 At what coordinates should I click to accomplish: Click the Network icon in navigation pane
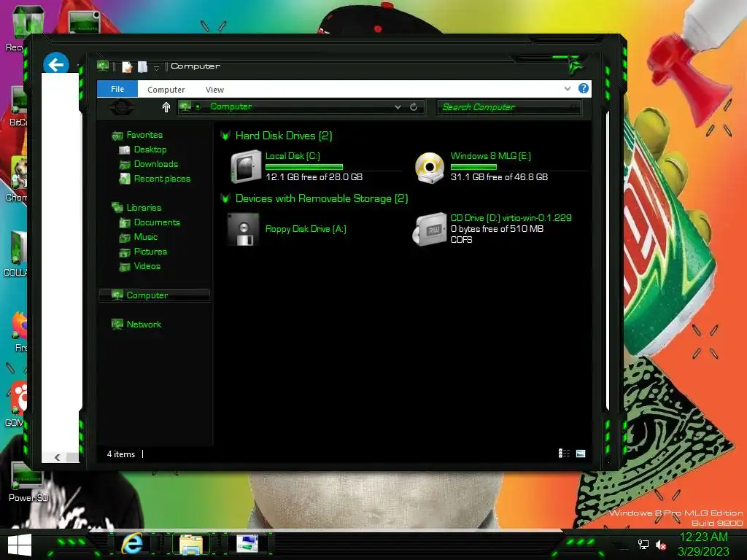pyautogui.click(x=117, y=324)
